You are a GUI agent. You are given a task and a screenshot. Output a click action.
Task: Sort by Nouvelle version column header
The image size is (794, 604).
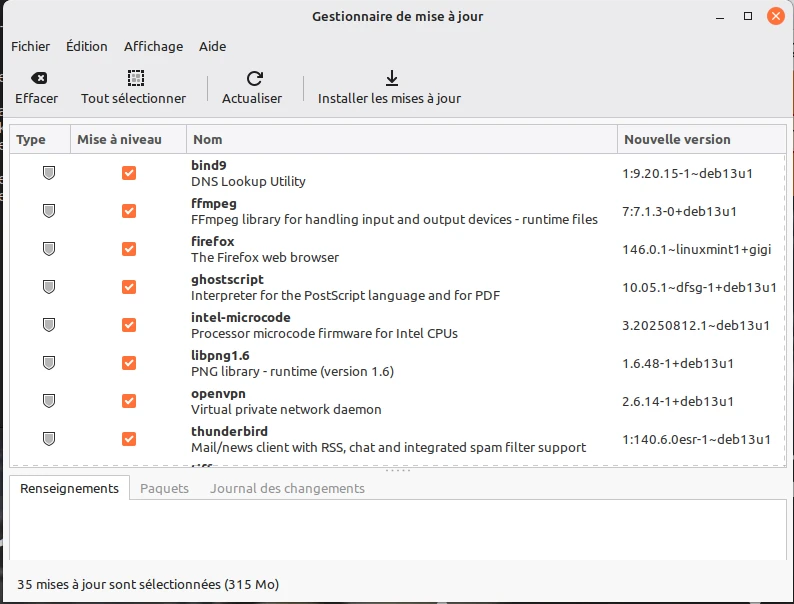pyautogui.click(x=700, y=140)
